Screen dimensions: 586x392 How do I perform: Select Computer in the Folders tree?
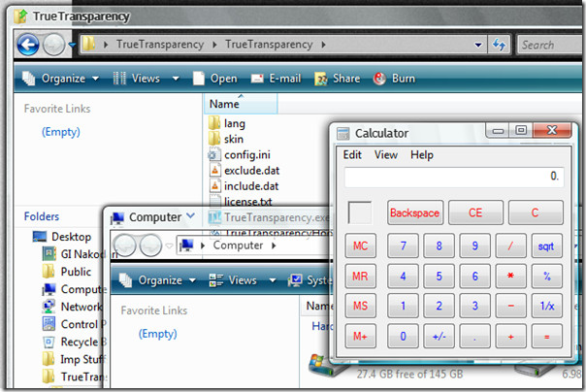[x=74, y=289]
